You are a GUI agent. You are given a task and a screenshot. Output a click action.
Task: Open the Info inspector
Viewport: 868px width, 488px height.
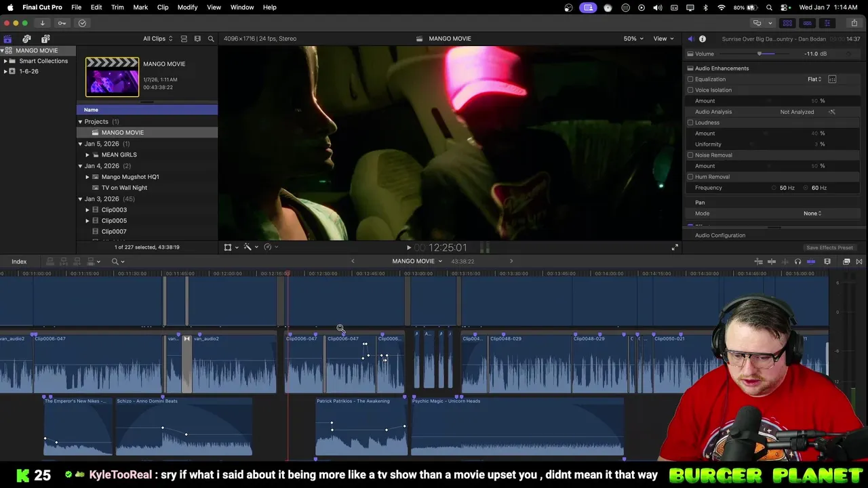(703, 39)
